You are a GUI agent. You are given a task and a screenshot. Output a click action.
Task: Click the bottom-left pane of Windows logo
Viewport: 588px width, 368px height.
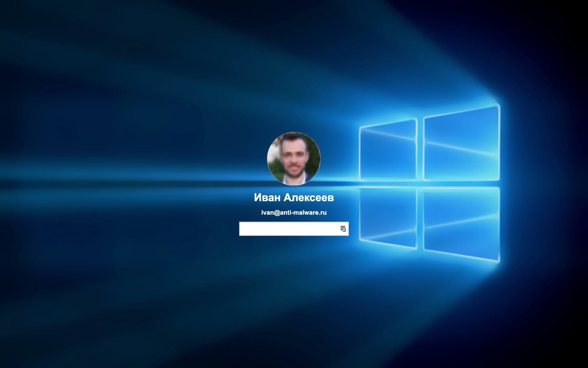388,217
